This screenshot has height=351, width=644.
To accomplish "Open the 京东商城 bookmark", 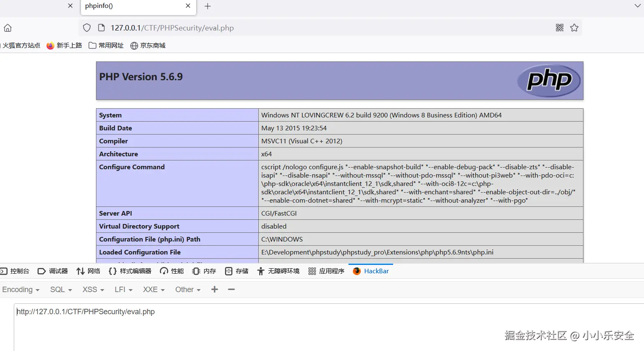I will (148, 46).
